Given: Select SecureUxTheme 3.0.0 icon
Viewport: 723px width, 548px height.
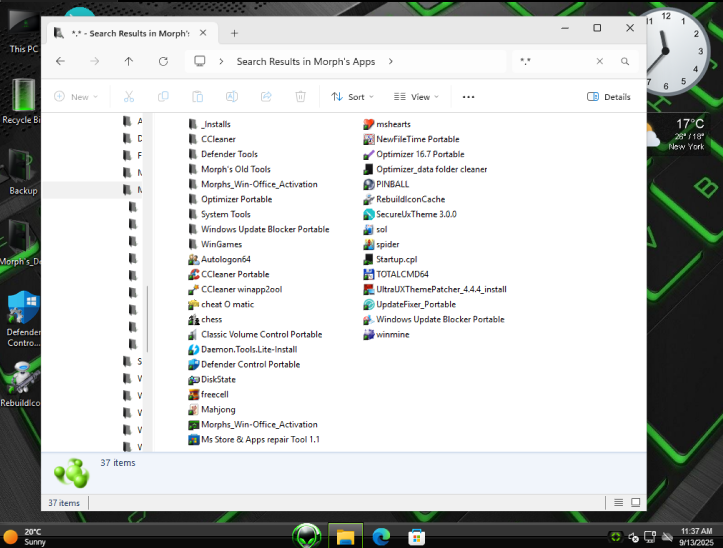Looking at the screenshot, I should [x=368, y=214].
